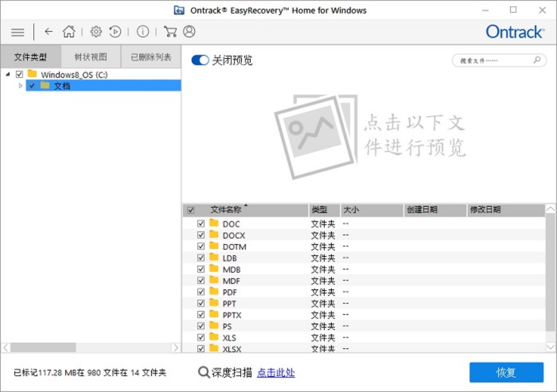The height and width of the screenshot is (392, 557).
Task: Click the XLSX folder name
Action: pos(232,349)
